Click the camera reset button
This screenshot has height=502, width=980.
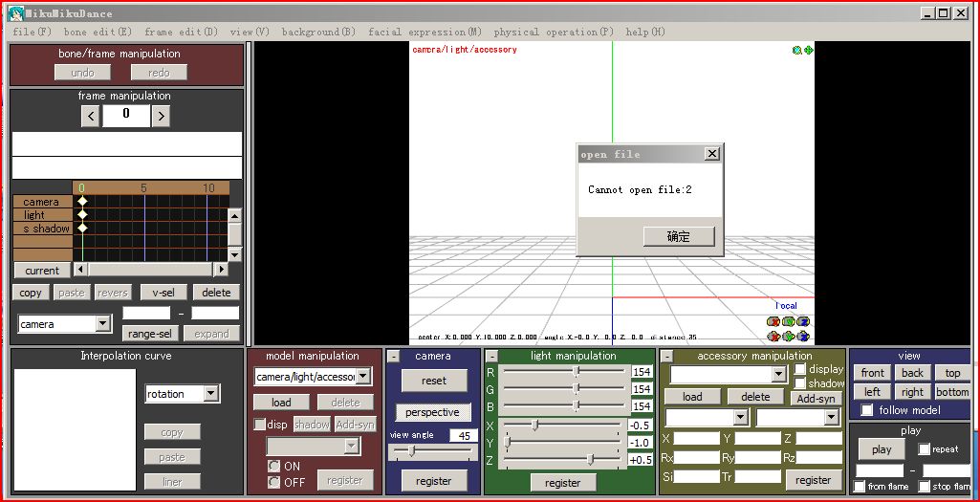tap(434, 381)
